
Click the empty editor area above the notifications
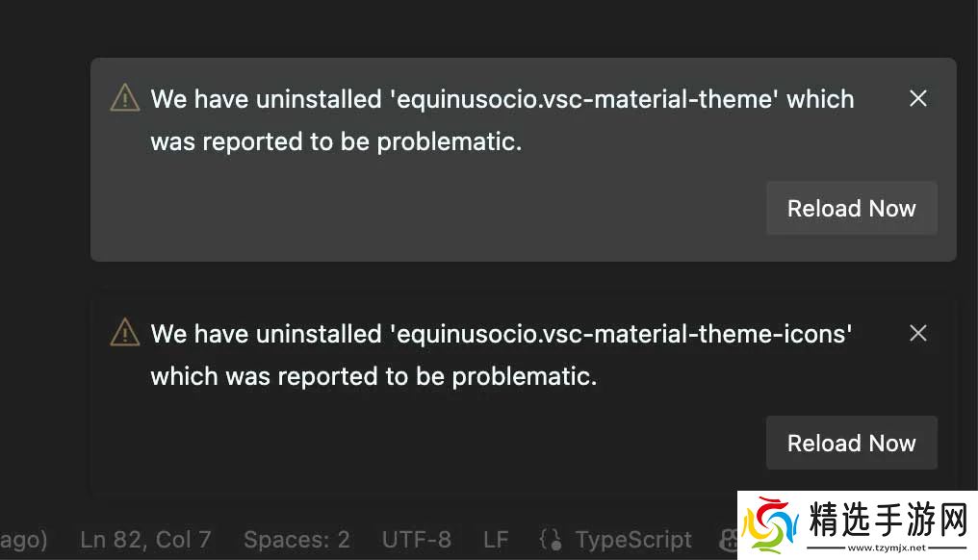pos(481,27)
